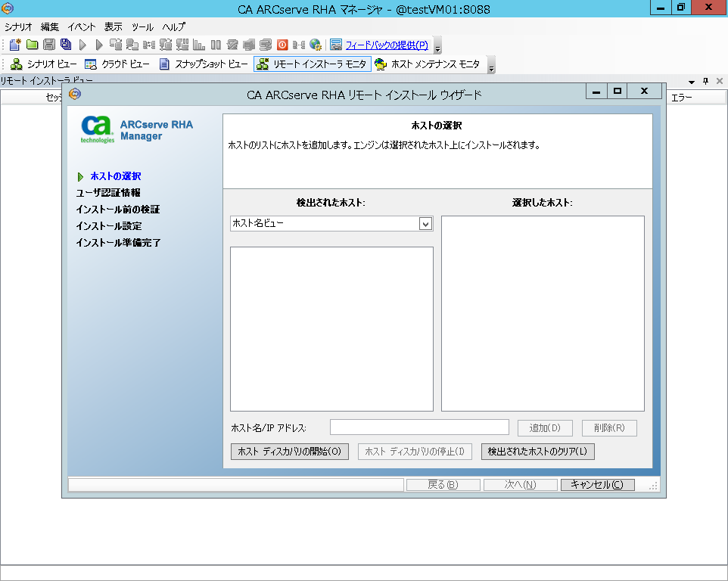Select the ホストの選択 wizard step
The width and height of the screenshot is (728, 581).
(116, 176)
